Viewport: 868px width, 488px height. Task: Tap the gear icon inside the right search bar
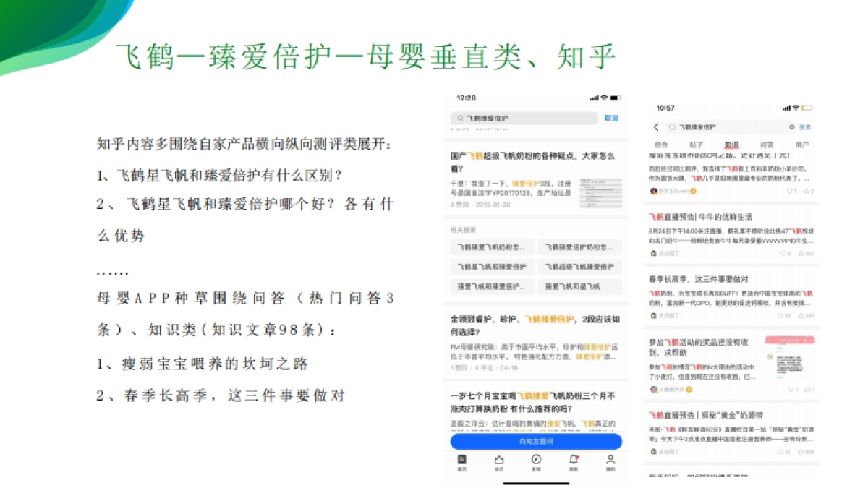792,127
